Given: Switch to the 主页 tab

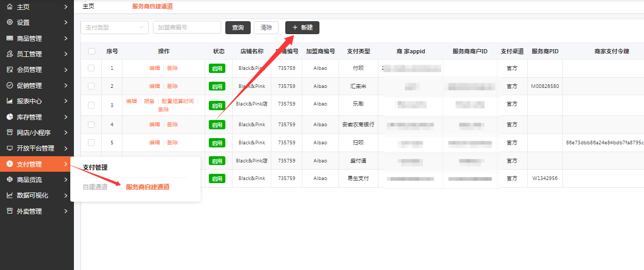Looking at the screenshot, I should tap(88, 7).
